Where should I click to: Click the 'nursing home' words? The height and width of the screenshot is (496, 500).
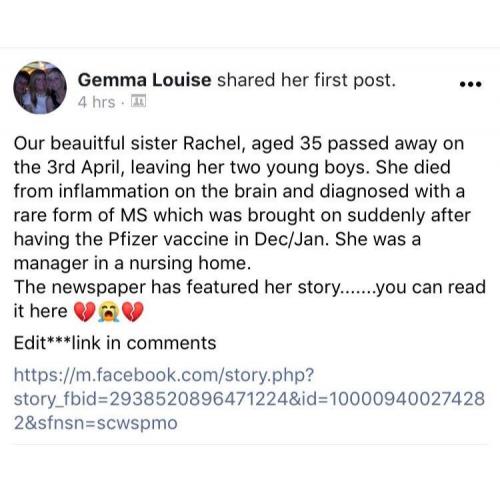pos(189,263)
